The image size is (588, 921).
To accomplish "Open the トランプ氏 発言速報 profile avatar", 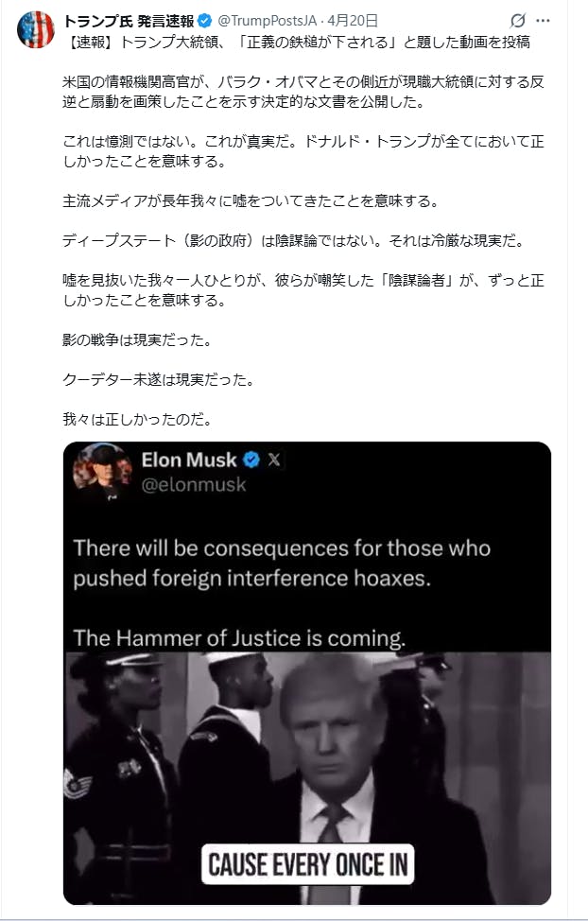I will (36, 29).
